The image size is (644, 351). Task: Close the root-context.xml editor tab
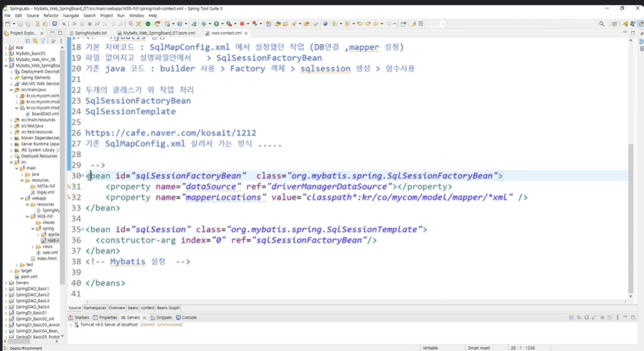246,33
